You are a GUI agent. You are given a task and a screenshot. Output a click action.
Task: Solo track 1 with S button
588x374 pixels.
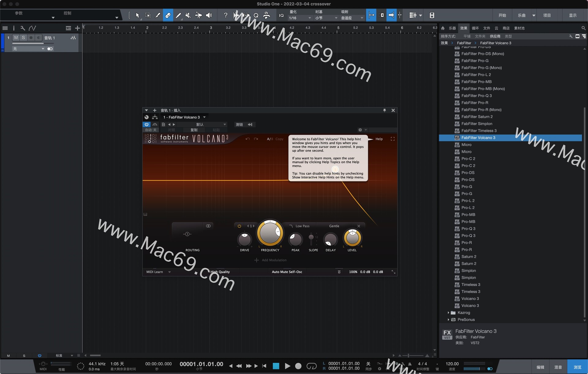(23, 38)
